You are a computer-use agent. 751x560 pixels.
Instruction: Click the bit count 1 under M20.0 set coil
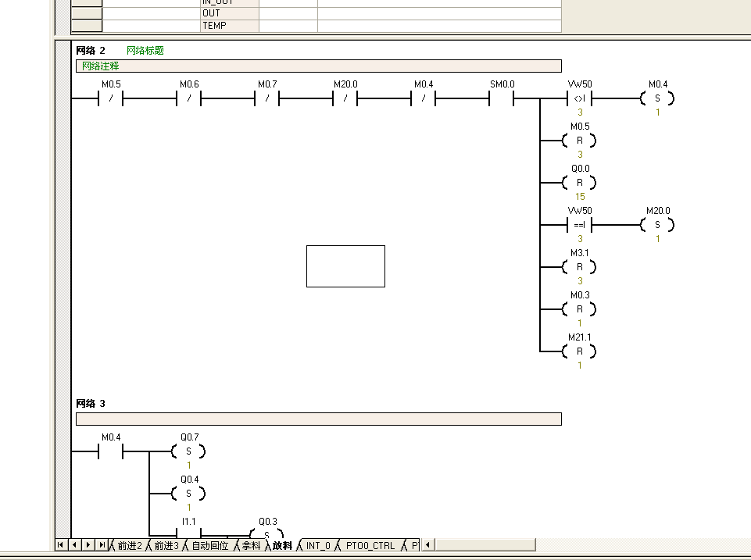(x=657, y=239)
